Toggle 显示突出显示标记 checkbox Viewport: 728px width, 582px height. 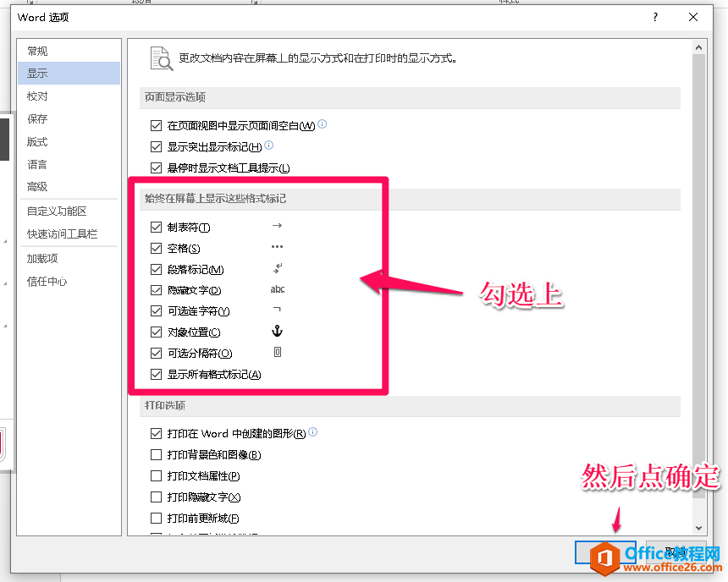156,147
